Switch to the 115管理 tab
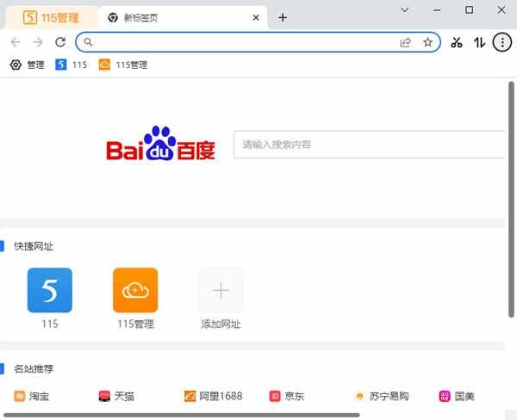Viewport: 517px width, 420px height. tap(50, 17)
